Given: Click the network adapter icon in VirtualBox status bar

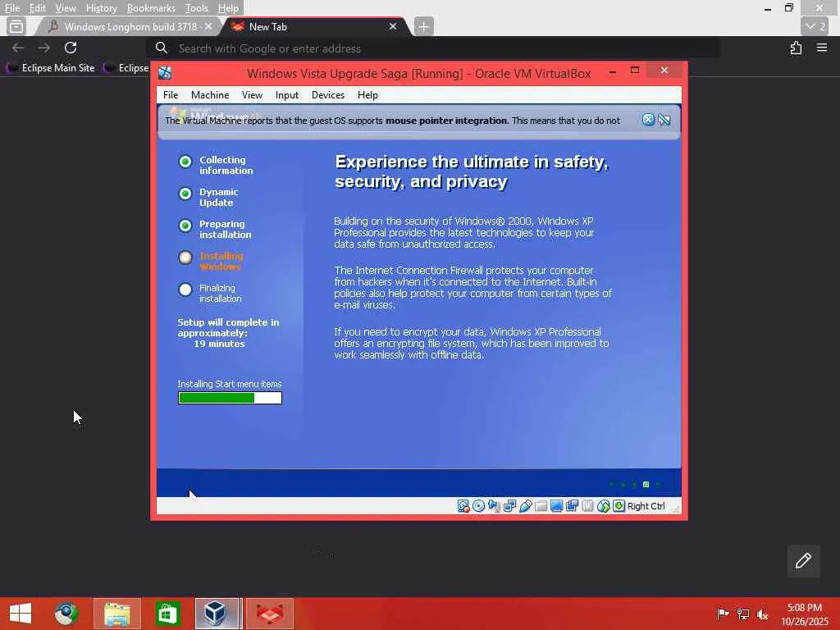Looking at the screenshot, I should 510,506.
